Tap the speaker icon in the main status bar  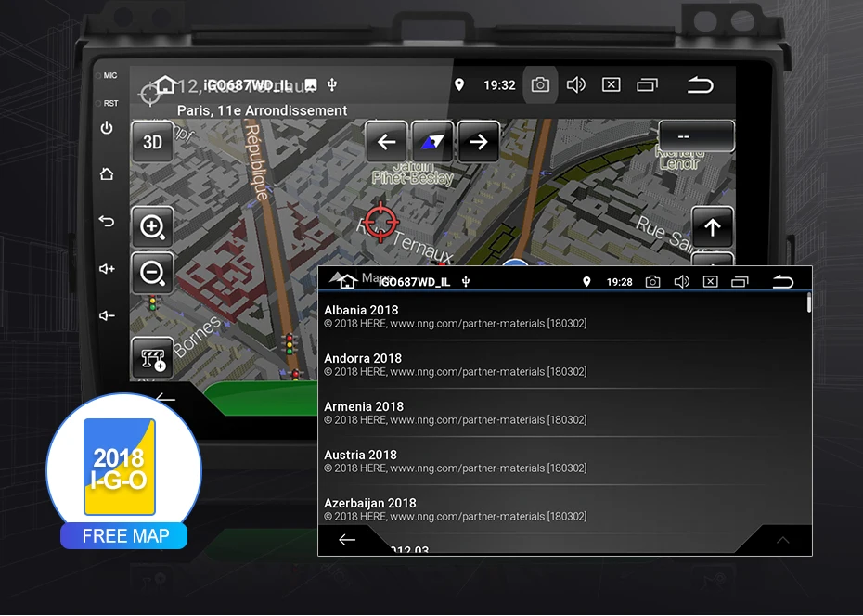(575, 84)
